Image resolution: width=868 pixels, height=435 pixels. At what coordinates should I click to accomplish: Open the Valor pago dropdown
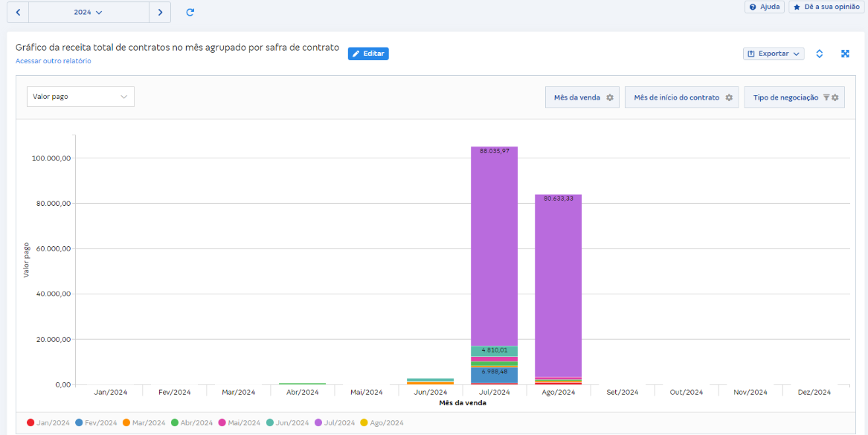80,97
